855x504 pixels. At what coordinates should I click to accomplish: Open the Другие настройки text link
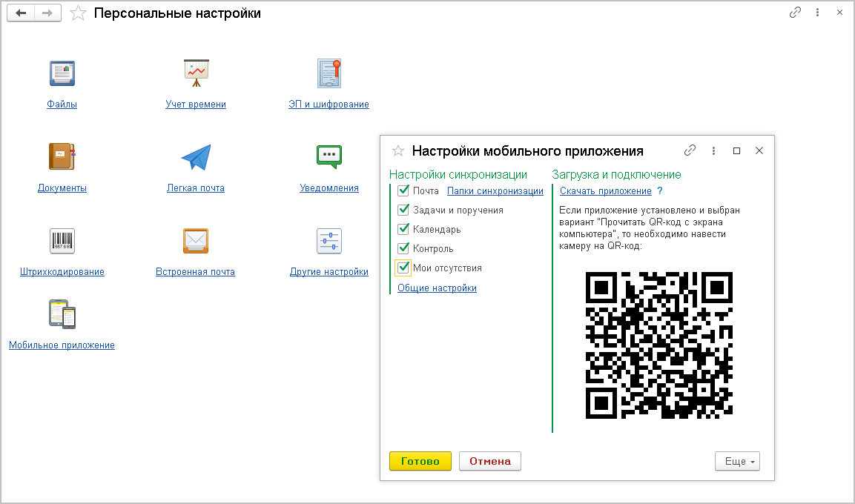point(329,272)
